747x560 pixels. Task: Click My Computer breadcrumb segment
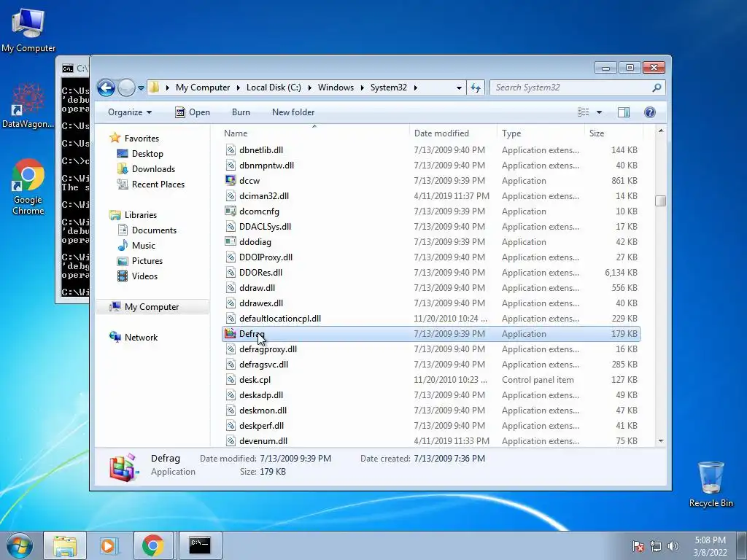(x=203, y=87)
